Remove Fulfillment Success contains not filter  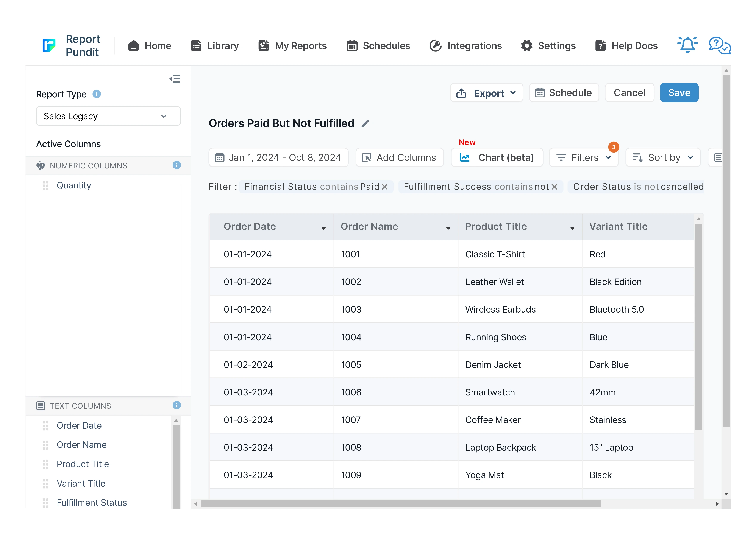tap(555, 187)
